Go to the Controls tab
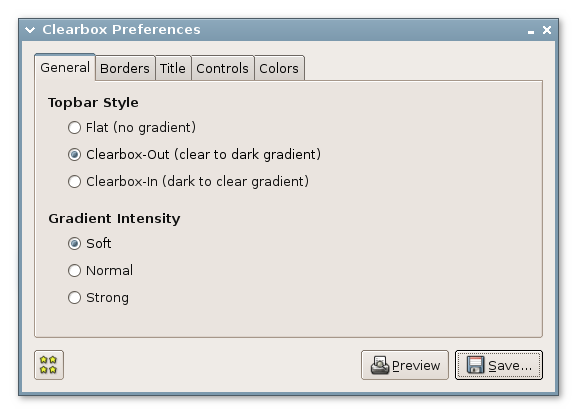Screen dimensions: 581x418 click(223, 68)
